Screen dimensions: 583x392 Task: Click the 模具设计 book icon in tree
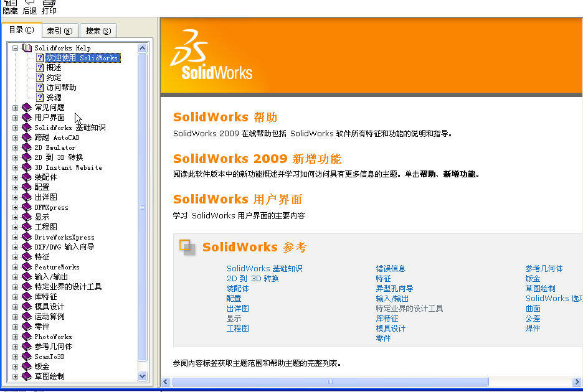coord(27,307)
